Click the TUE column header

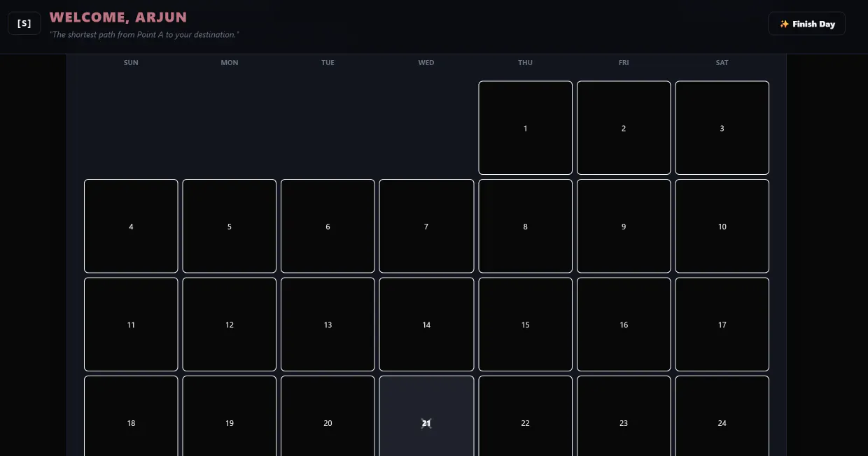click(328, 63)
